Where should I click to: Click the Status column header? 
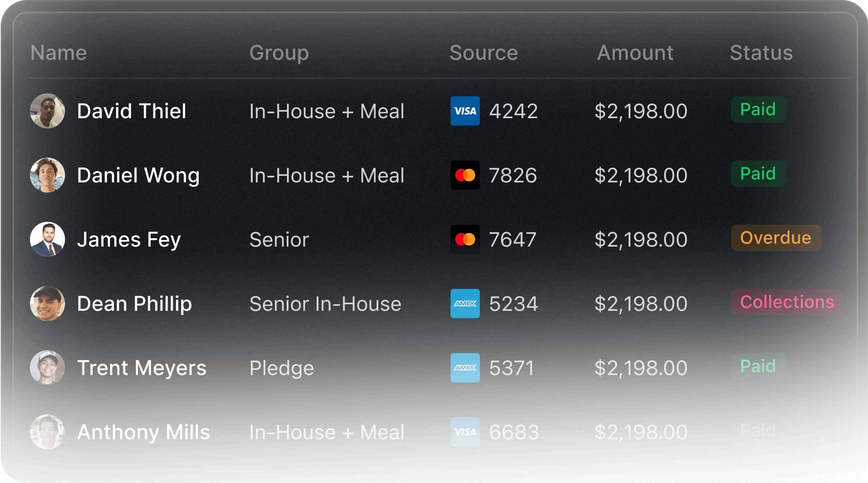pyautogui.click(x=761, y=53)
